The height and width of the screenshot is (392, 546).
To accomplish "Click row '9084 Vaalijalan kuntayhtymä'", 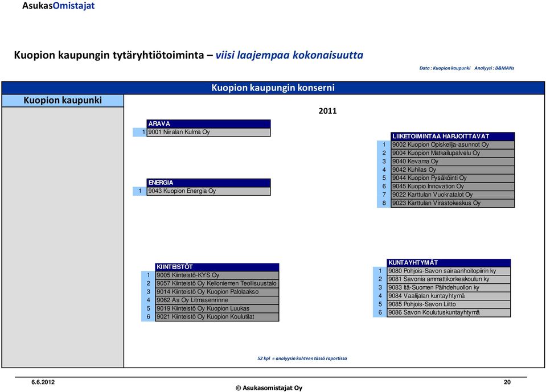I will point(449,296).
